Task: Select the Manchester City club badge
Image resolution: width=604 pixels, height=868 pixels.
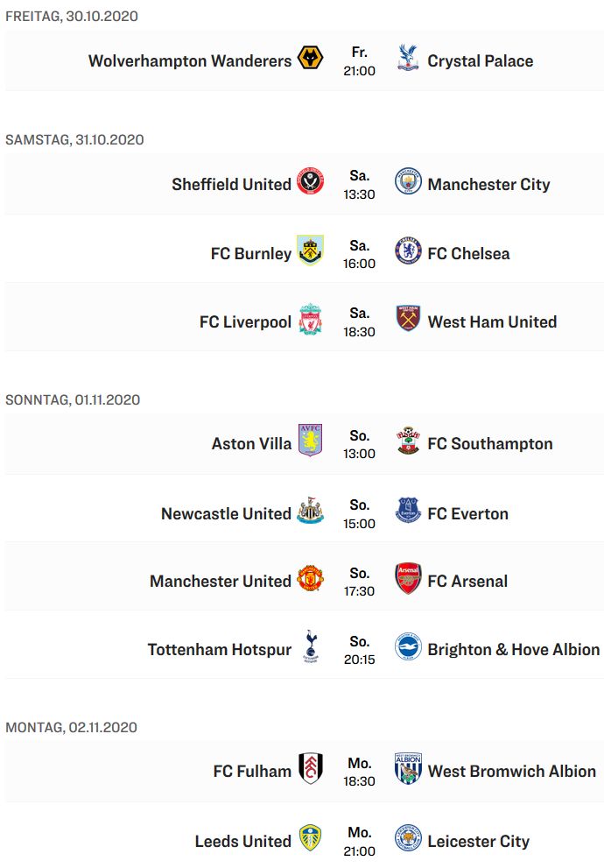Action: (x=408, y=181)
